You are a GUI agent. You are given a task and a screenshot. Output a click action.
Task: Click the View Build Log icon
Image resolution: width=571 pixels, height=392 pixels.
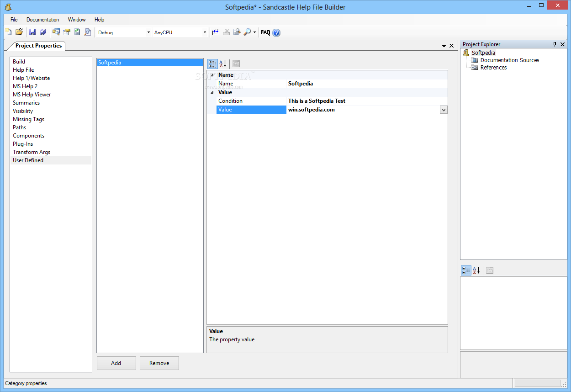[237, 32]
